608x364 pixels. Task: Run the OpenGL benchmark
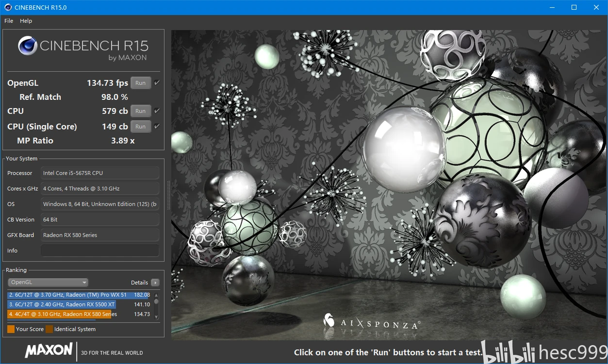click(140, 83)
